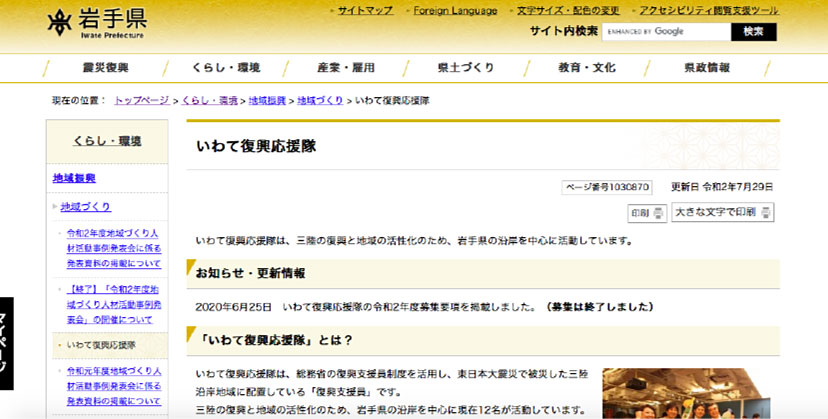Screen dimensions: 828x419
Task: Click the 大きな文字で印刷 button
Action: [722, 212]
